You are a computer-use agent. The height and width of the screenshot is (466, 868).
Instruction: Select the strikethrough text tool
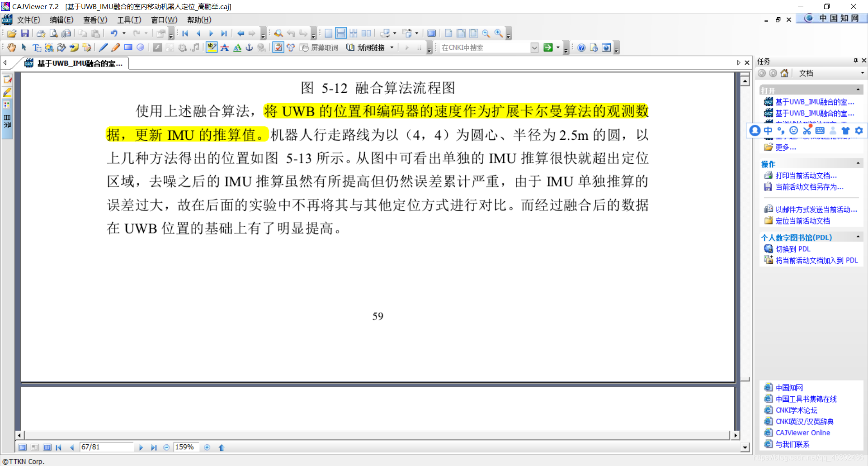coord(224,48)
